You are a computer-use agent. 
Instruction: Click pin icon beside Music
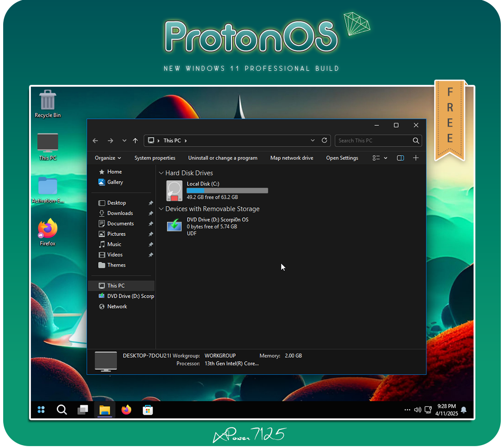coord(150,245)
